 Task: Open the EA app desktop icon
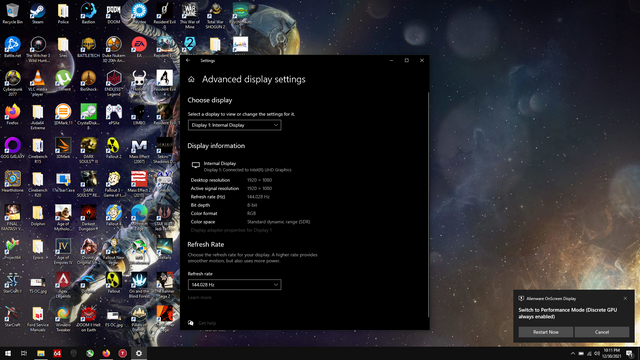139,47
